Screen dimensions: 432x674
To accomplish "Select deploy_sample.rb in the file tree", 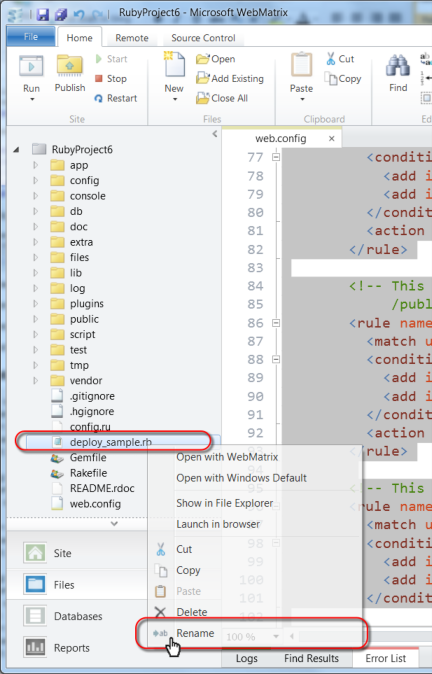I will 110,442.
